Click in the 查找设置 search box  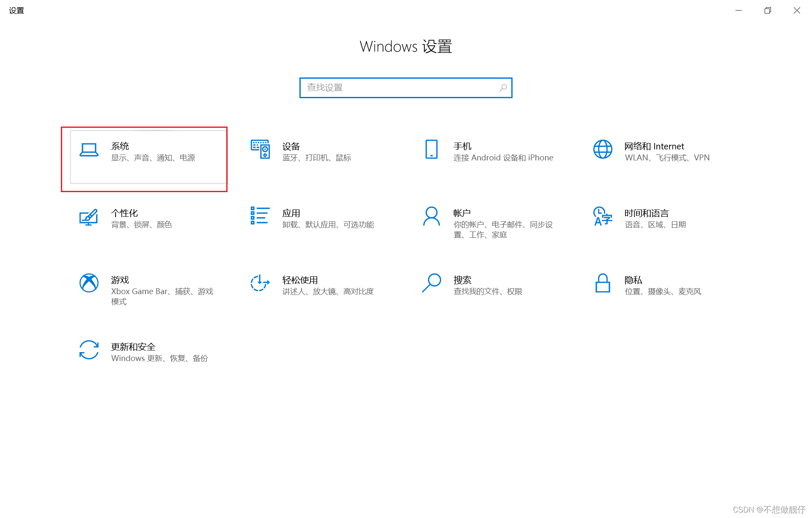(x=398, y=88)
